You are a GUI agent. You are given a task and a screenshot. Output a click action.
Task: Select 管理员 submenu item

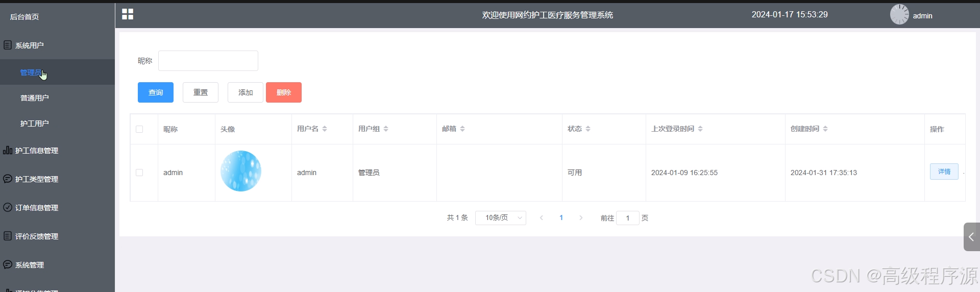coord(57,72)
